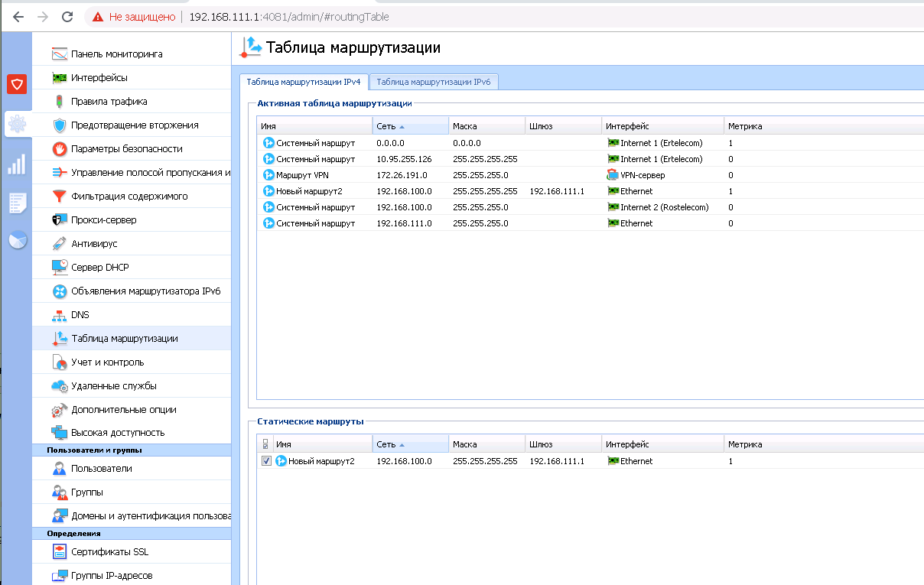This screenshot has height=585, width=924.
Task: Select the 10.95.255.126 system route row
Action: 590,159
